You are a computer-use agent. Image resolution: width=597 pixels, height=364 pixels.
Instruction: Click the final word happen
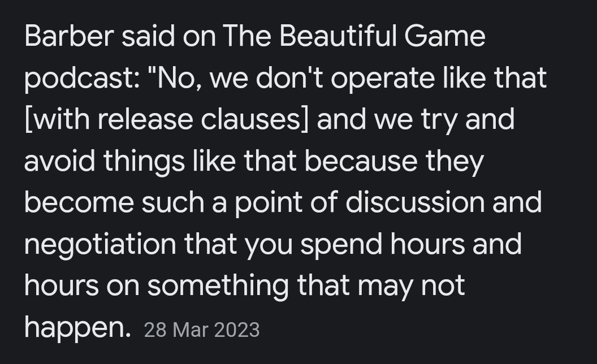(x=77, y=328)
